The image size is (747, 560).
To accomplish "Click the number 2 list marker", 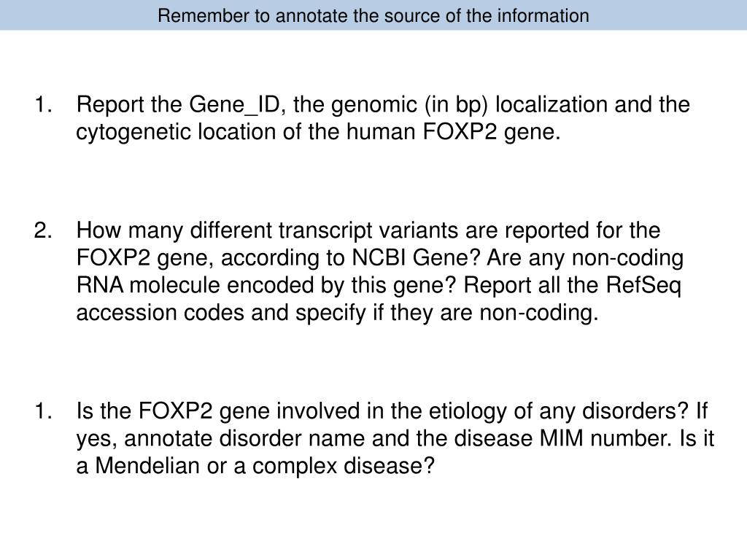I will coord(43,230).
